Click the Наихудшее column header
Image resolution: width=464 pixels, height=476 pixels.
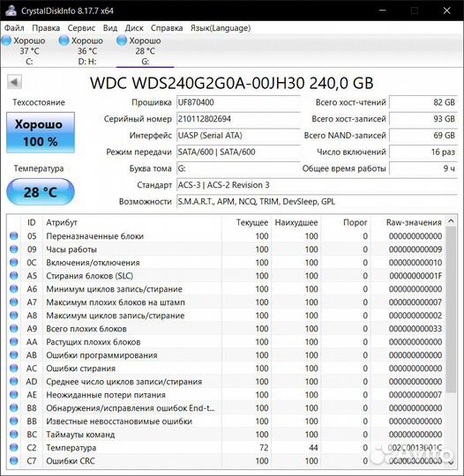tap(296, 222)
